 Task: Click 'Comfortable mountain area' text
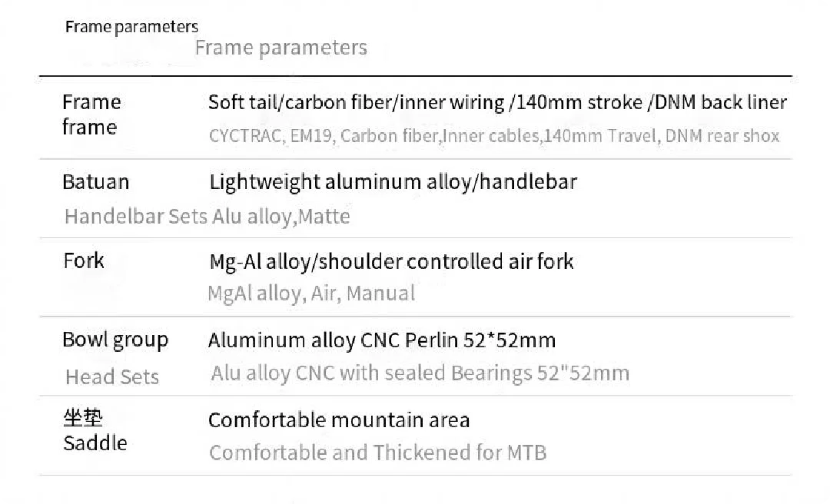(x=339, y=420)
